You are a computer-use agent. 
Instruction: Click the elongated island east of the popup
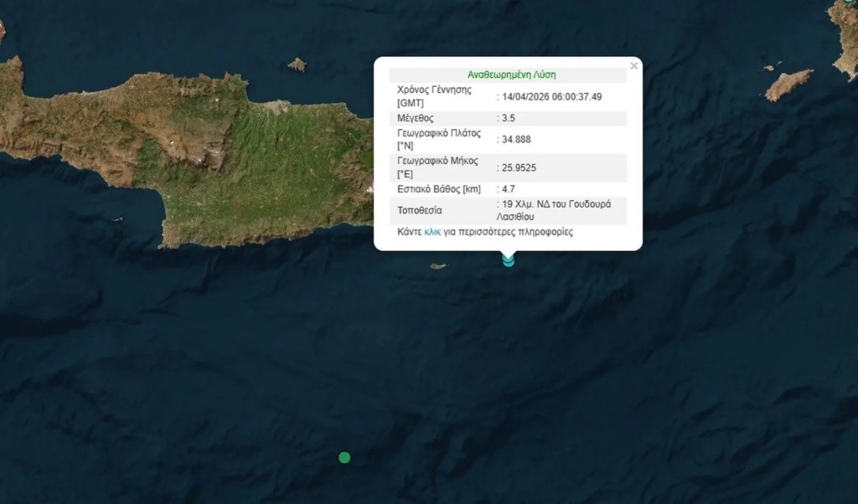(788, 84)
